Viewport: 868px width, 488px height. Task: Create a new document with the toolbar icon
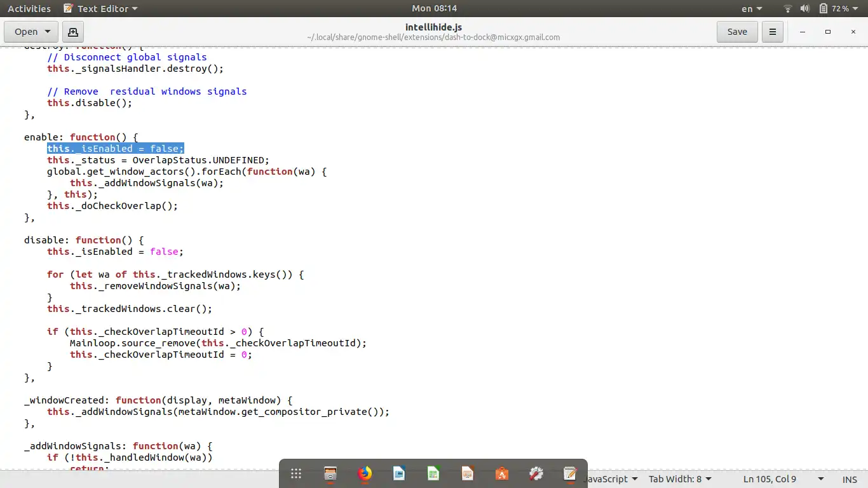tap(73, 32)
